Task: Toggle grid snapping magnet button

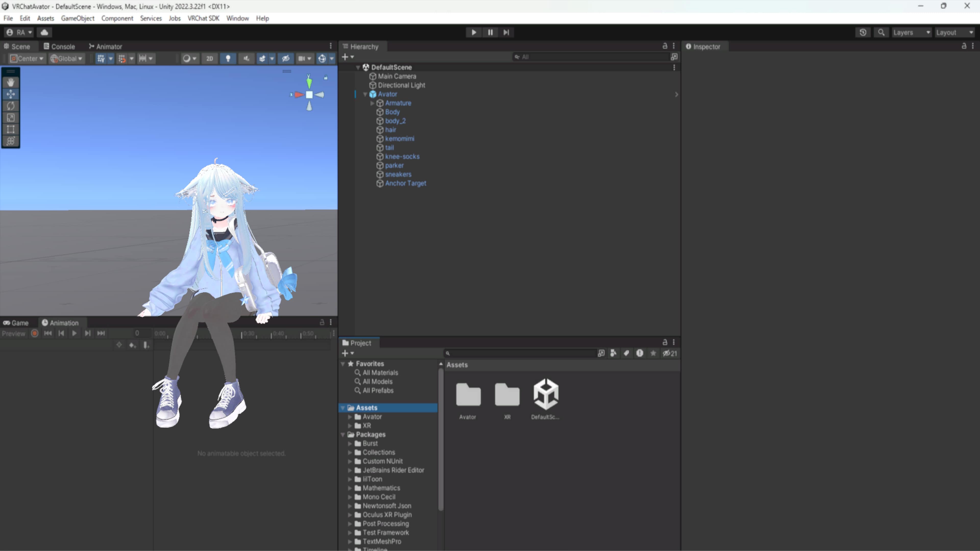Action: point(122,59)
